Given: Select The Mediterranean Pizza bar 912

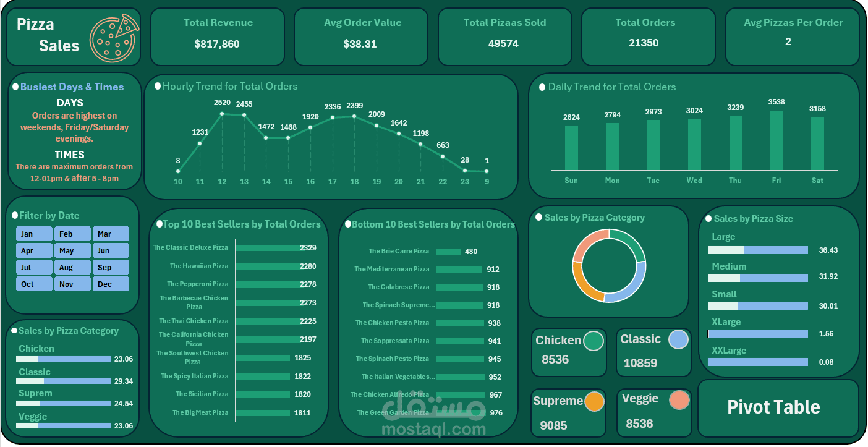Looking at the screenshot, I should (x=459, y=270).
